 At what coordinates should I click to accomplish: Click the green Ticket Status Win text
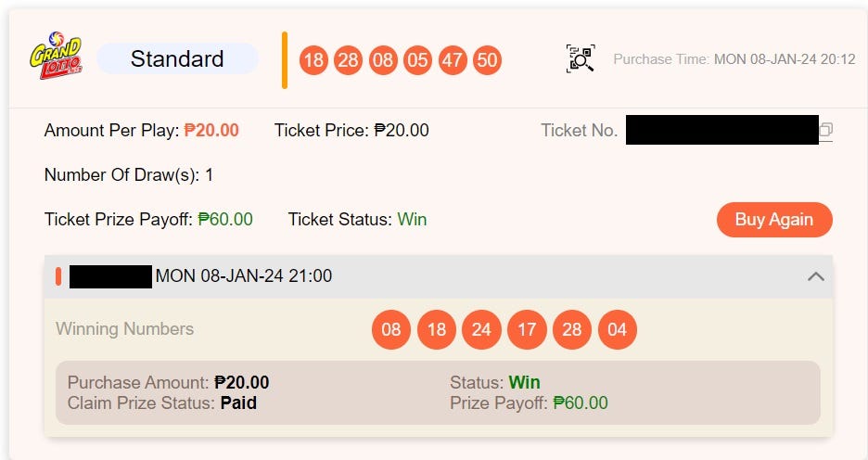click(x=412, y=220)
